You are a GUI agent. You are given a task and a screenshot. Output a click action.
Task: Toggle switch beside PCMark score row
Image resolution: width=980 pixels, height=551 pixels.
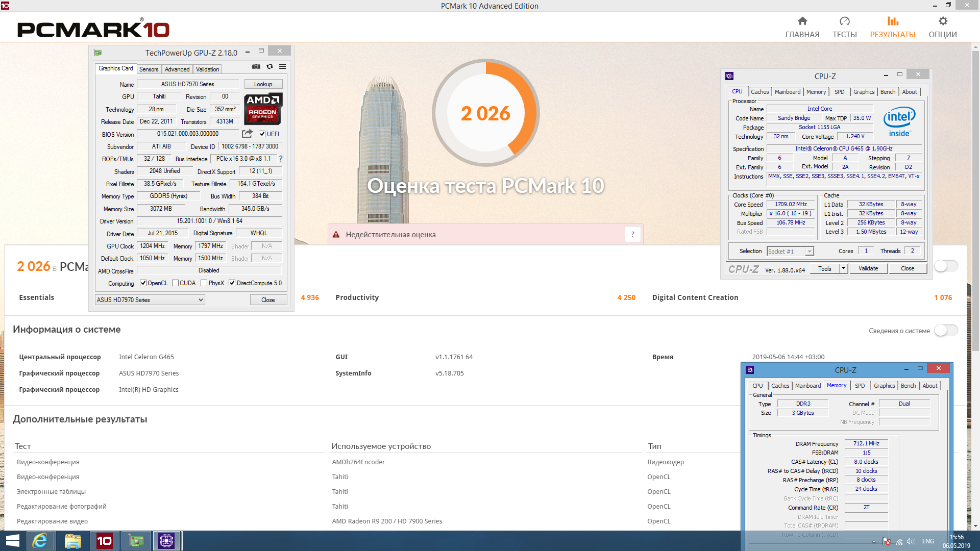[946, 266]
